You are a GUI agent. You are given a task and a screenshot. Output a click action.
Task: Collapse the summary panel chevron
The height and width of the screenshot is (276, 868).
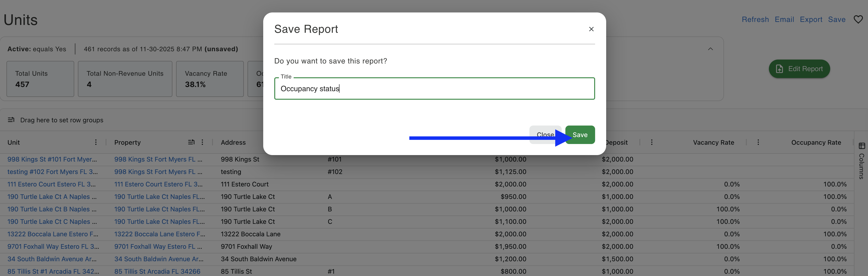(710, 49)
